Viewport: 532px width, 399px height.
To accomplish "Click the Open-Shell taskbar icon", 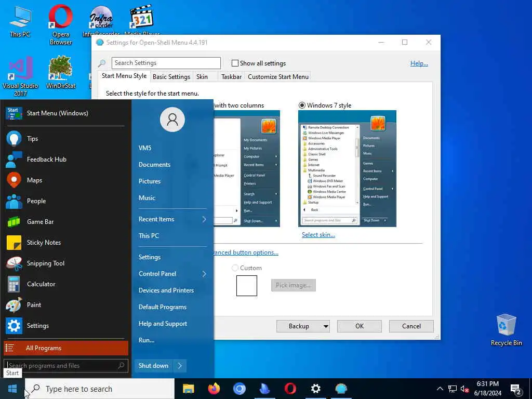I will (x=341, y=389).
